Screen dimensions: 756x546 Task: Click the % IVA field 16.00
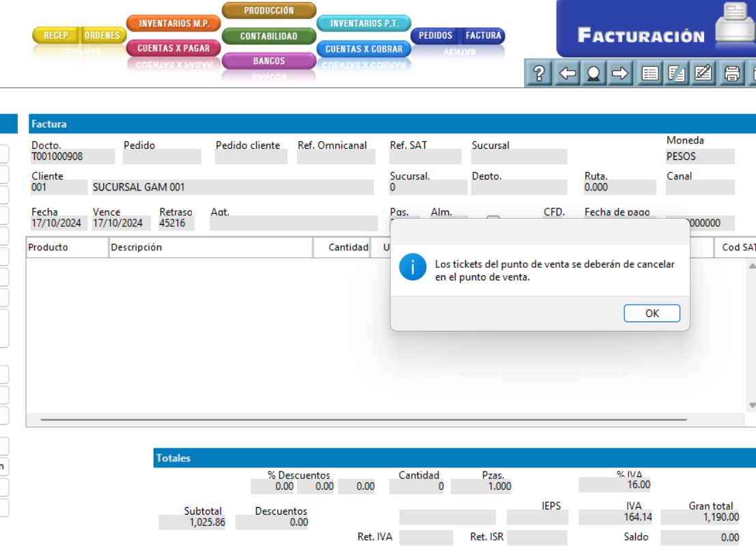click(615, 484)
